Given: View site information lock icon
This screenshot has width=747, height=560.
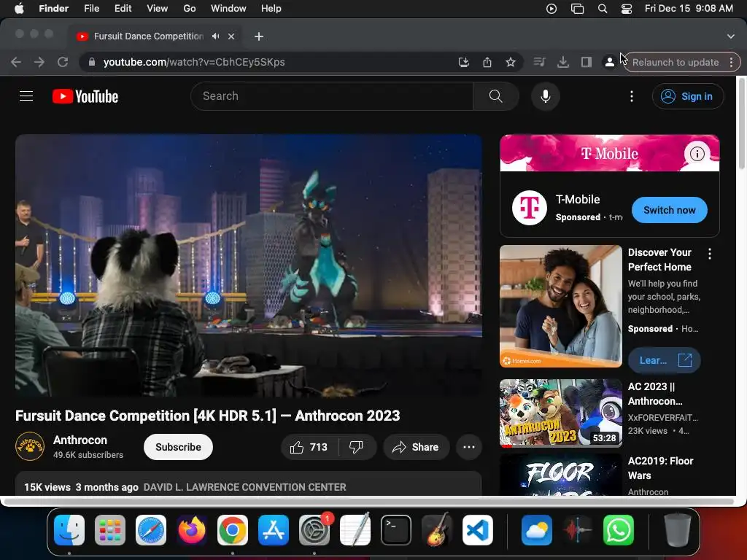Looking at the screenshot, I should coord(92,62).
